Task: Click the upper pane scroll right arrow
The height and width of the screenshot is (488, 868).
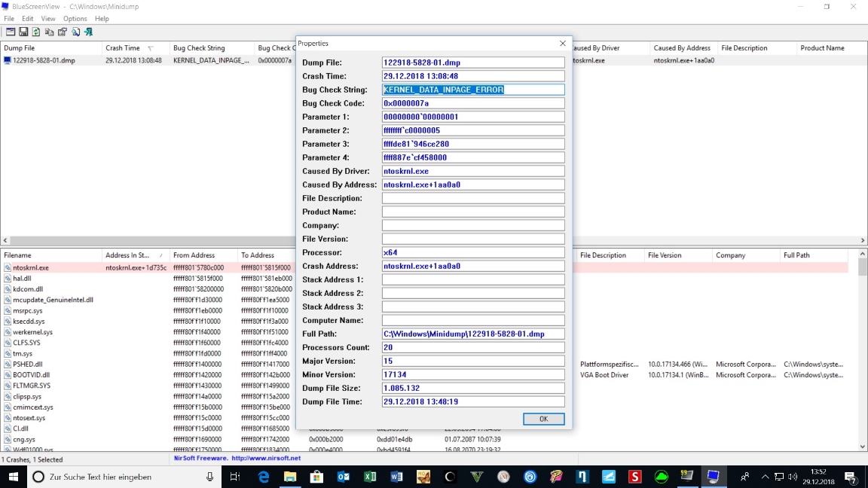Action: pos(863,240)
